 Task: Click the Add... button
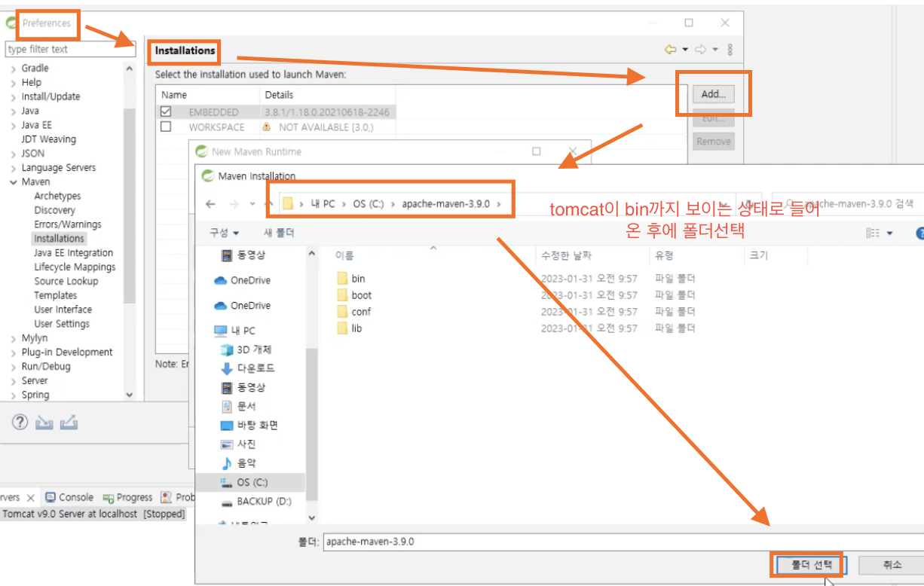pos(713,94)
